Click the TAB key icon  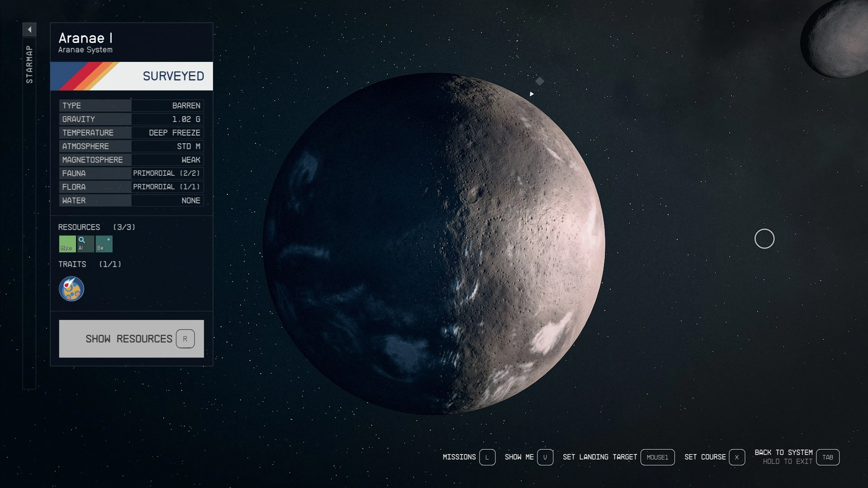tap(828, 457)
